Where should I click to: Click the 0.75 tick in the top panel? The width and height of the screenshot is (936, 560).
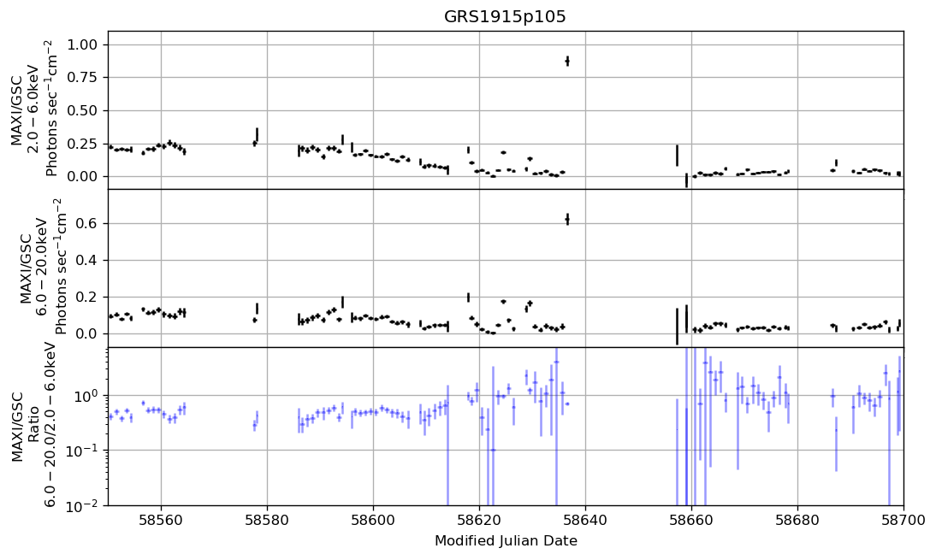pos(83,78)
